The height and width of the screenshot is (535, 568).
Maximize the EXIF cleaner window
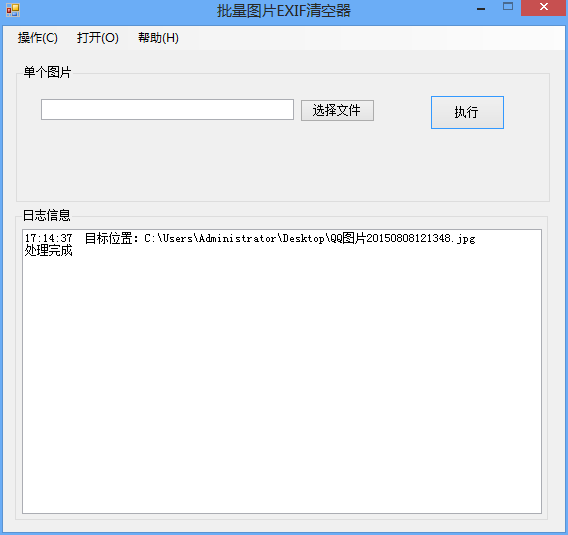[x=508, y=7]
